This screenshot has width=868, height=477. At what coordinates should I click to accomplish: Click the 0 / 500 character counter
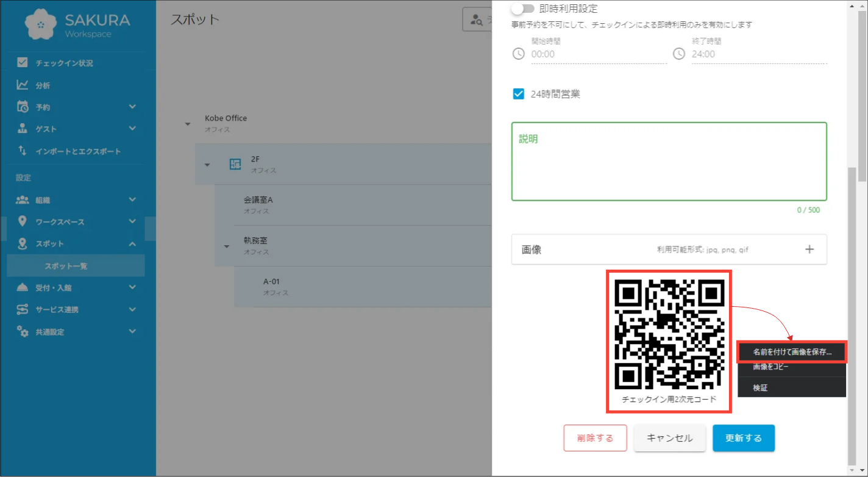coord(809,210)
